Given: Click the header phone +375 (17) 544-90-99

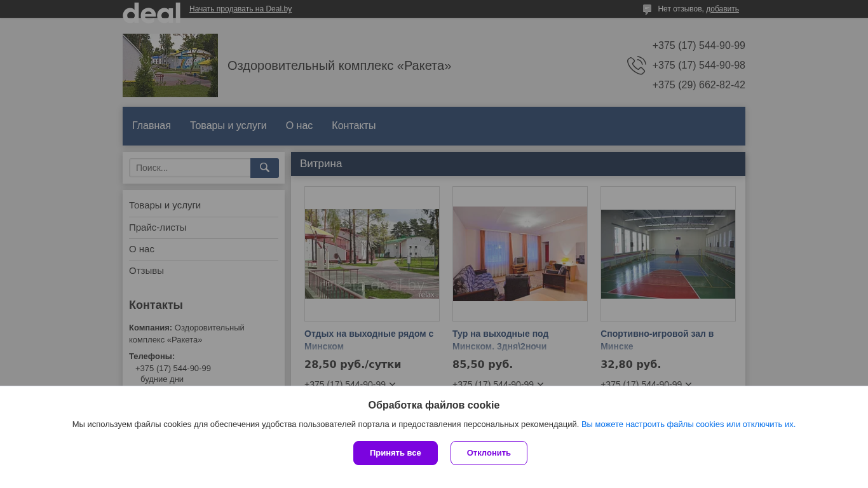Looking at the screenshot, I should [x=698, y=46].
